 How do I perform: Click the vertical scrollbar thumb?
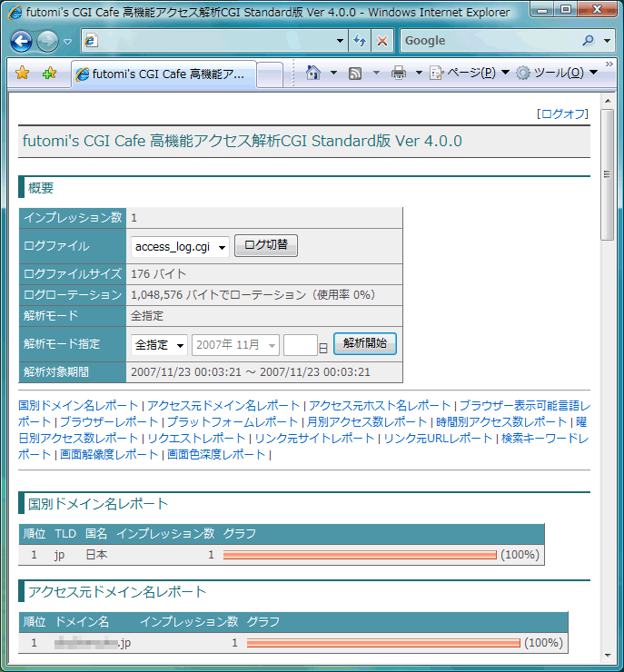[608, 175]
